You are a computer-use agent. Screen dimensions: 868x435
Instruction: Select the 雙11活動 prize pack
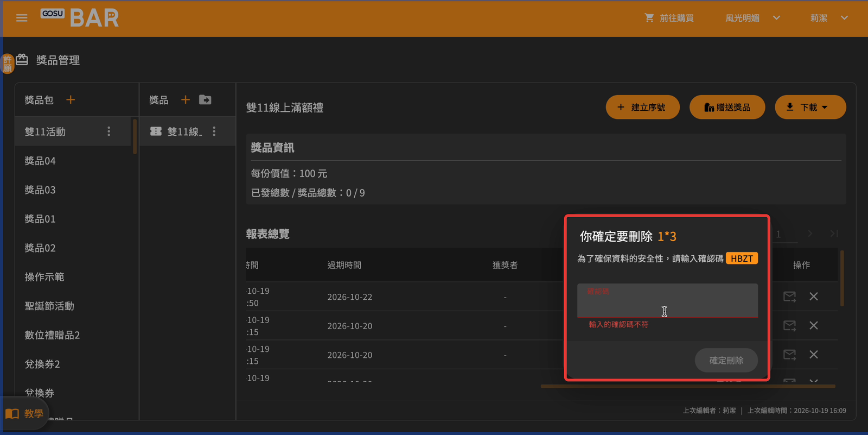[x=73, y=131]
